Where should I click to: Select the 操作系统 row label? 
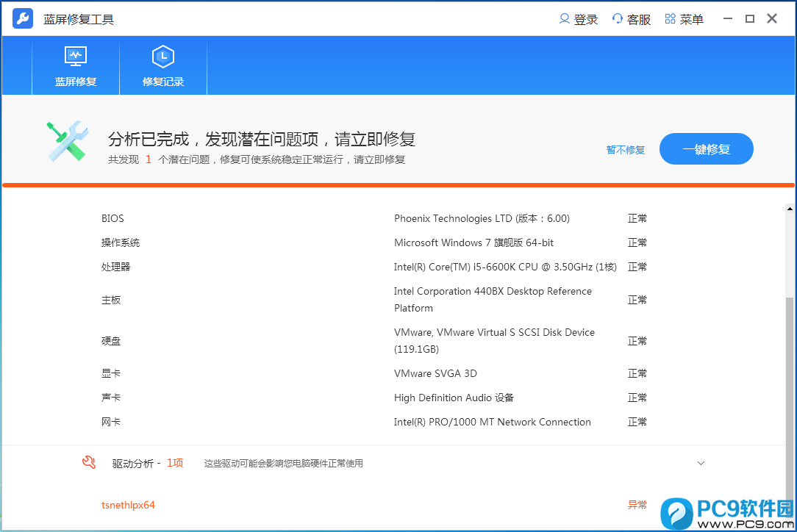121,243
